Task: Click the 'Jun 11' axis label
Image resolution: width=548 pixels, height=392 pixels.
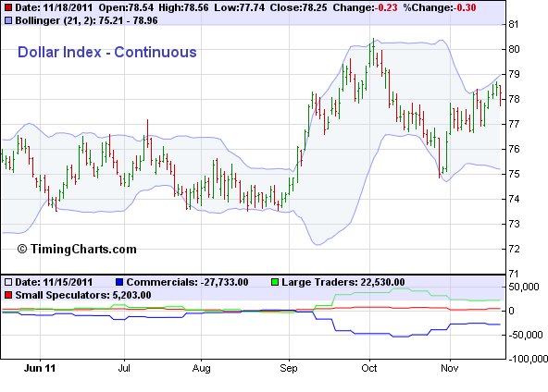Action: [40, 368]
